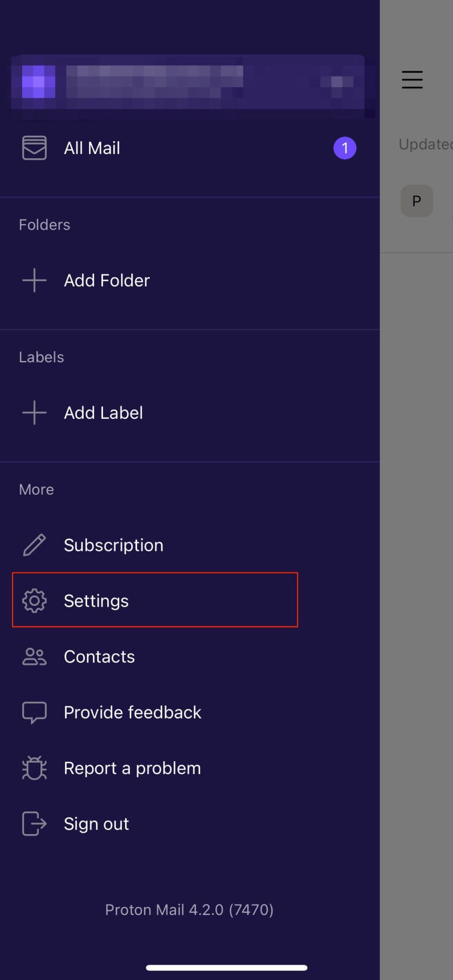The width and height of the screenshot is (453, 980).
Task: Tap the Proton Mail version label
Action: [x=189, y=910]
